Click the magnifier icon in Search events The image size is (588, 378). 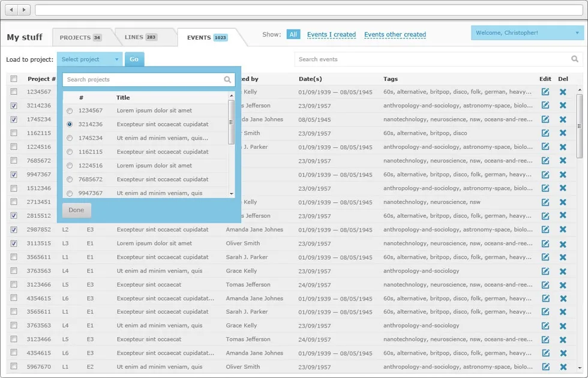pyautogui.click(x=575, y=59)
